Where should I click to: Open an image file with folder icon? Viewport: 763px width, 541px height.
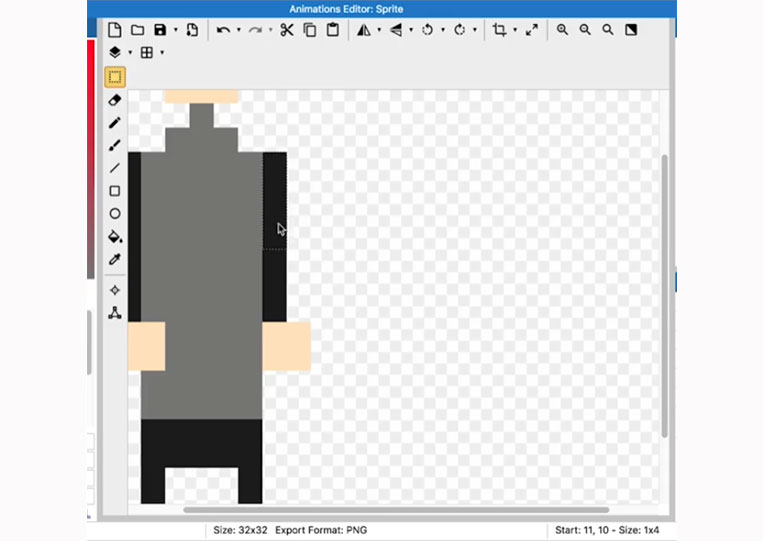138,30
